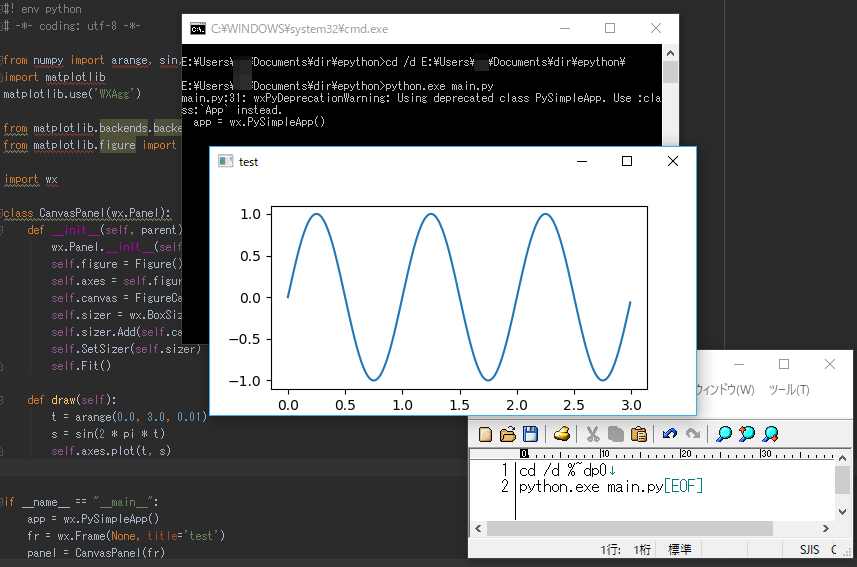Image resolution: width=857 pixels, height=567 pixels.
Task: Click the SJIS encoding status indicator
Action: pos(808,549)
